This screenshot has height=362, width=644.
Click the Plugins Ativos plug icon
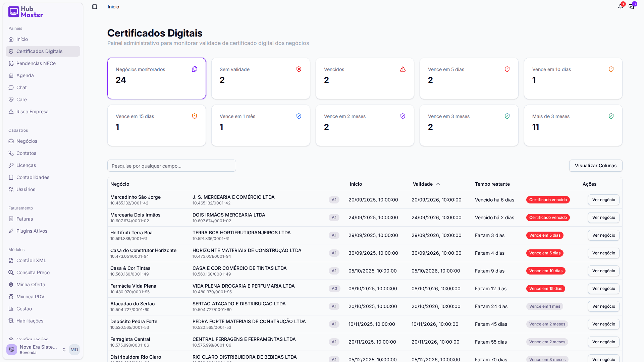11,231
